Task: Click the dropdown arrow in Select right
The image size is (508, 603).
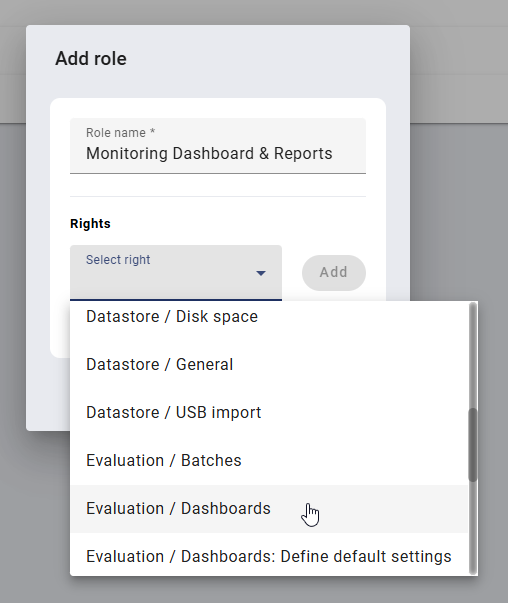Action: click(261, 273)
